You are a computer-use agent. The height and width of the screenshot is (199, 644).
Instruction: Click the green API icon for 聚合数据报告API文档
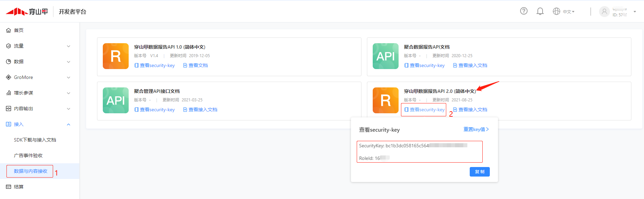coord(386,56)
